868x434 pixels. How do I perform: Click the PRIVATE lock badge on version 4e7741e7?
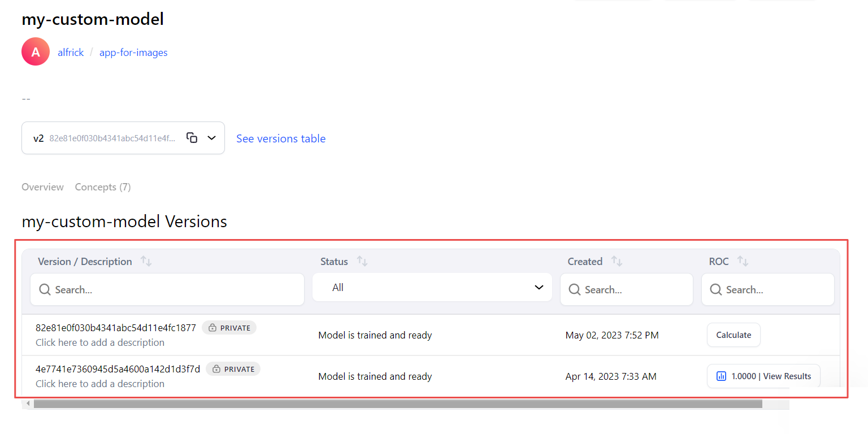[233, 369]
